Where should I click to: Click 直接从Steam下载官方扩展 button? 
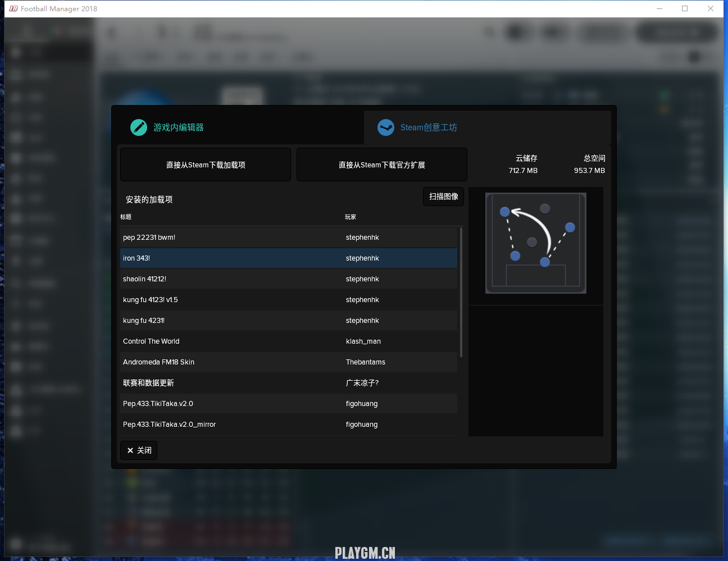tap(382, 165)
